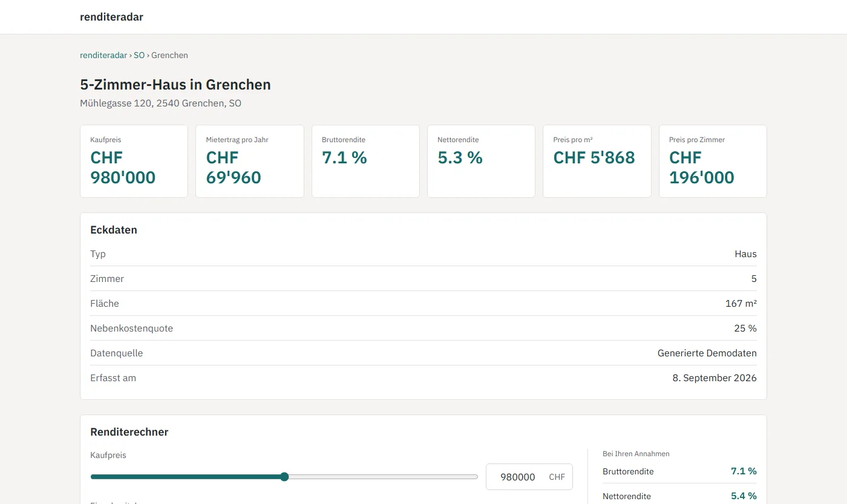Click the Kaufpreis slider handle
The image size is (847, 504).
(x=284, y=477)
